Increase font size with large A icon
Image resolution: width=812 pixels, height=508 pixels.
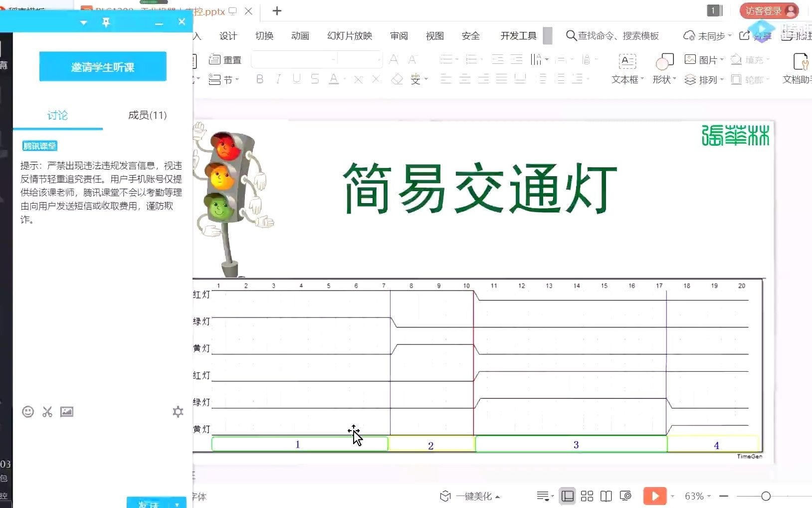394,60
